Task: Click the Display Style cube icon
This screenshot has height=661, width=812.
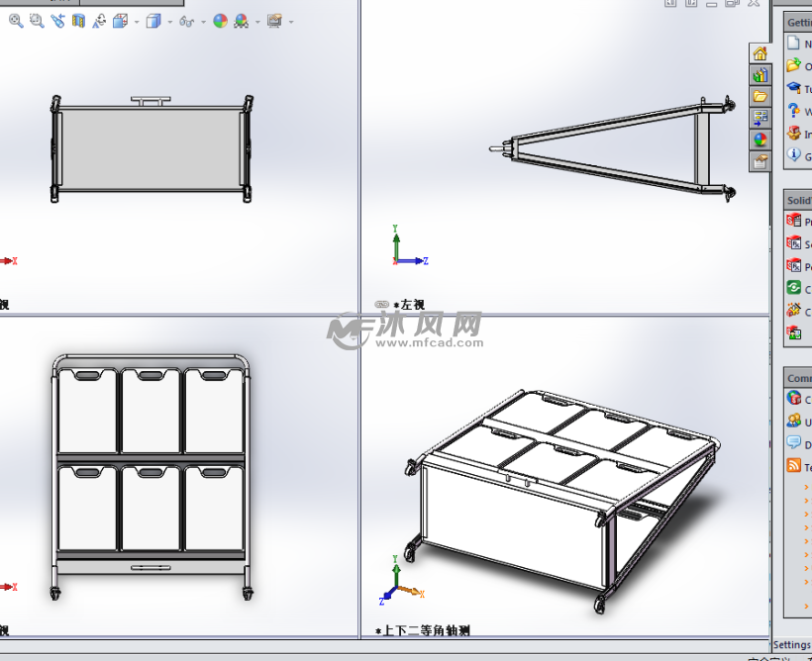Action: (152, 21)
